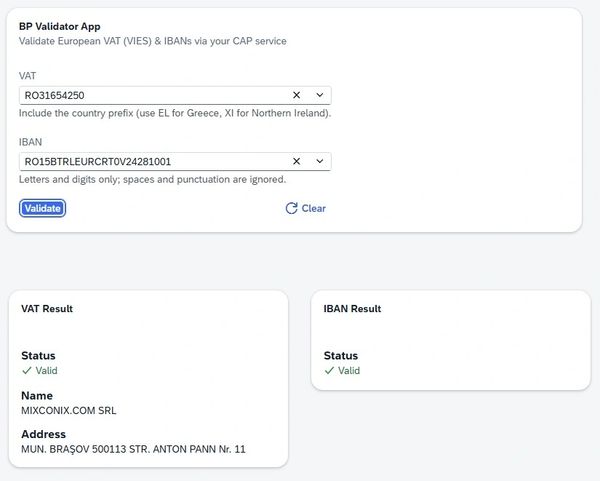The image size is (600, 481).
Task: Click the IBAN Result valid checkmark icon
Action: coord(329,371)
